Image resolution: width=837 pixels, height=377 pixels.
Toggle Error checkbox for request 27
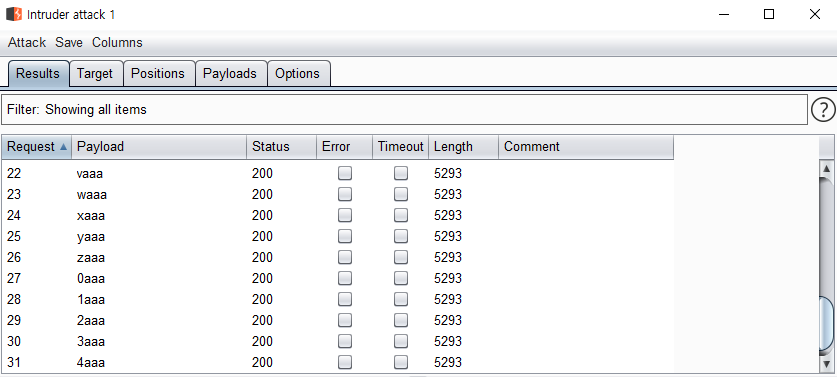tap(345, 279)
